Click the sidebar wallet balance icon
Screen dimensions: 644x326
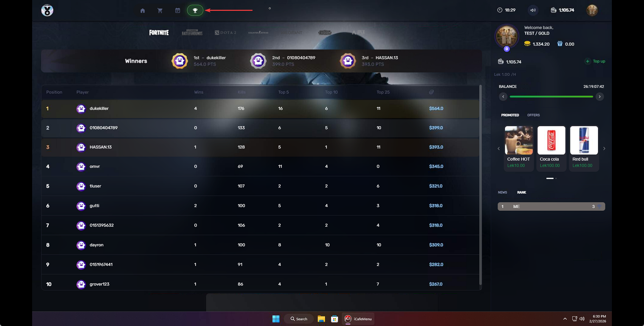point(501,62)
